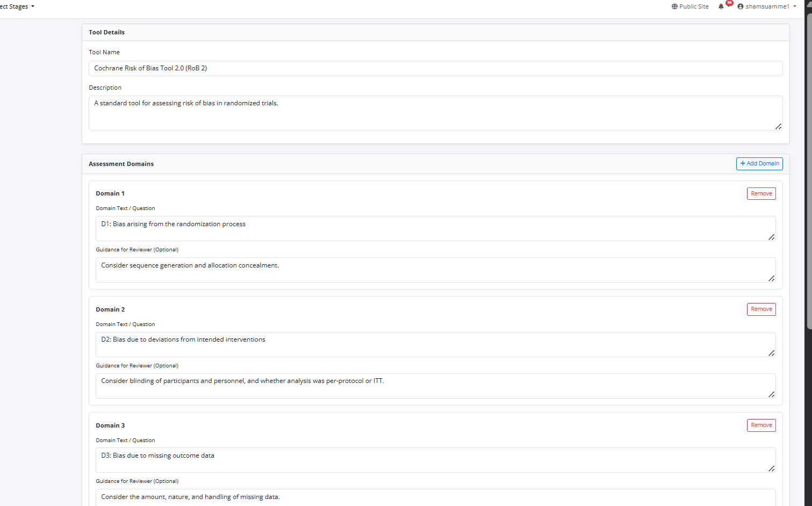The height and width of the screenshot is (506, 812).
Task: Edit the Domain 1 text question field
Action: click(435, 228)
